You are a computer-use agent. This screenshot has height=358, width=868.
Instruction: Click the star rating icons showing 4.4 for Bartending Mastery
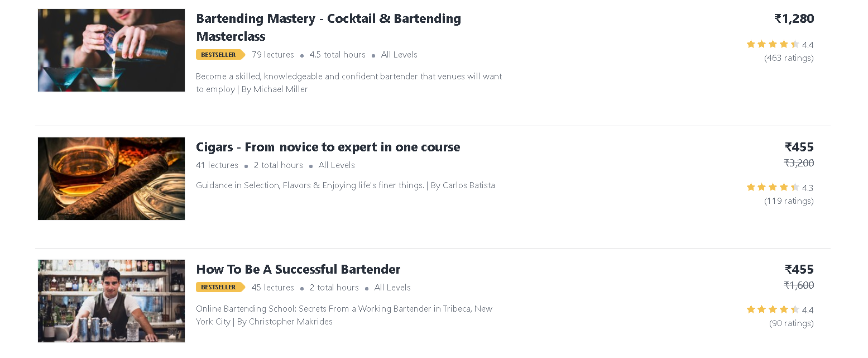click(773, 44)
